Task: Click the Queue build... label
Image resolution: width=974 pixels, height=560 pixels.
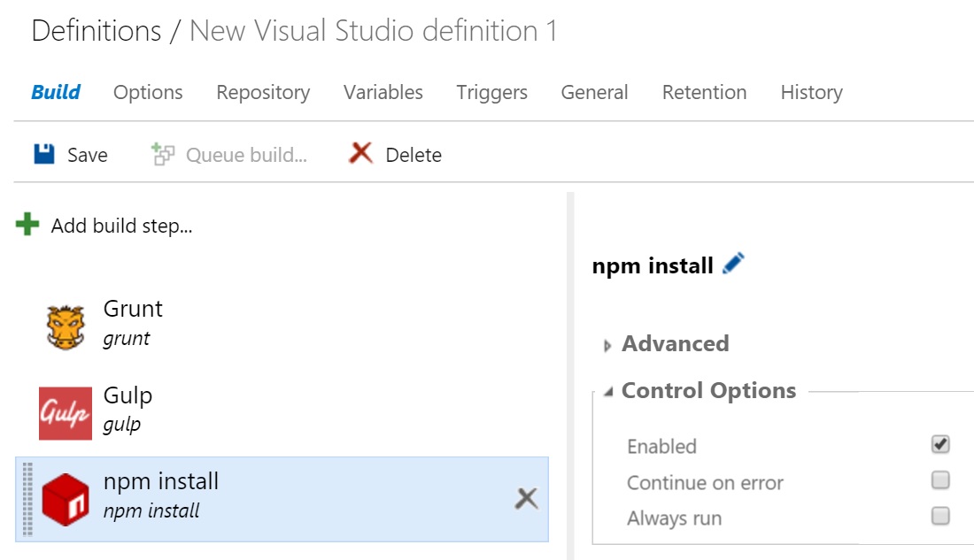Action: pos(247,155)
